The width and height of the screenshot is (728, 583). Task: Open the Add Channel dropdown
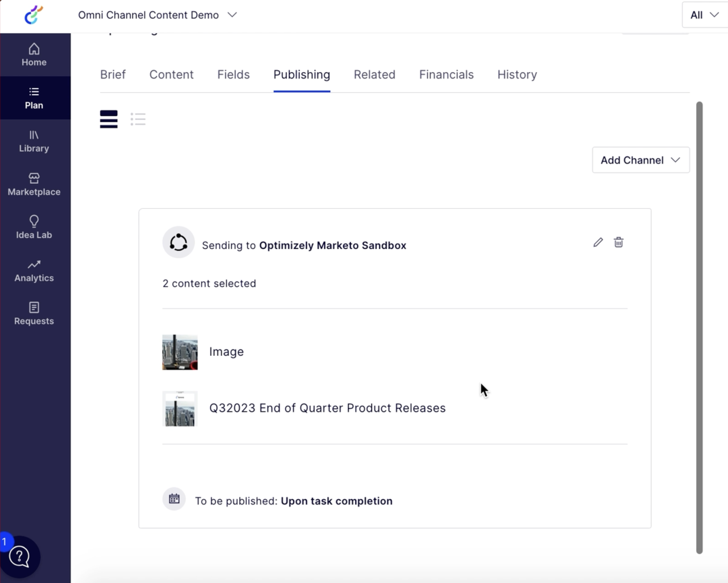641,160
